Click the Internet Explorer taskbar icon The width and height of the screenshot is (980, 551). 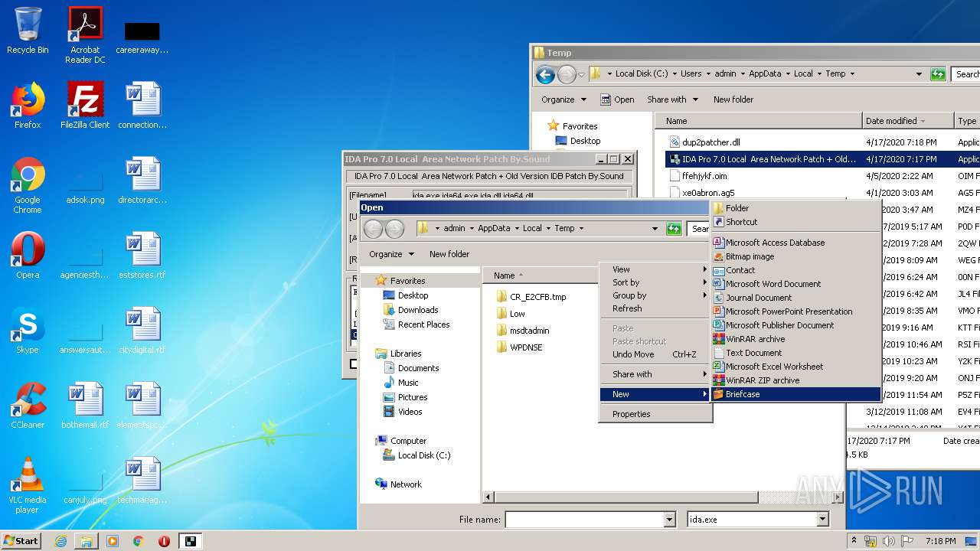60,541
